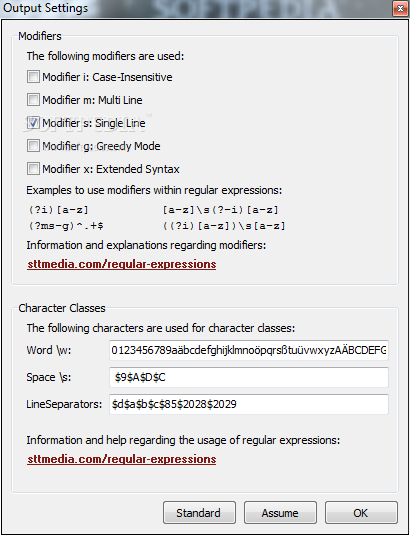Close the Output Settings dialog

(x=400, y=9)
